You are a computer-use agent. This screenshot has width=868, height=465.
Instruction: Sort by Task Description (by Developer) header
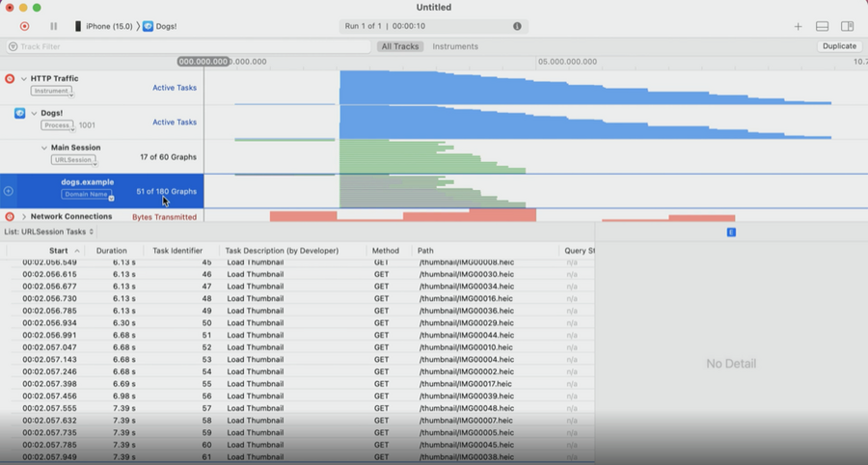(x=282, y=251)
